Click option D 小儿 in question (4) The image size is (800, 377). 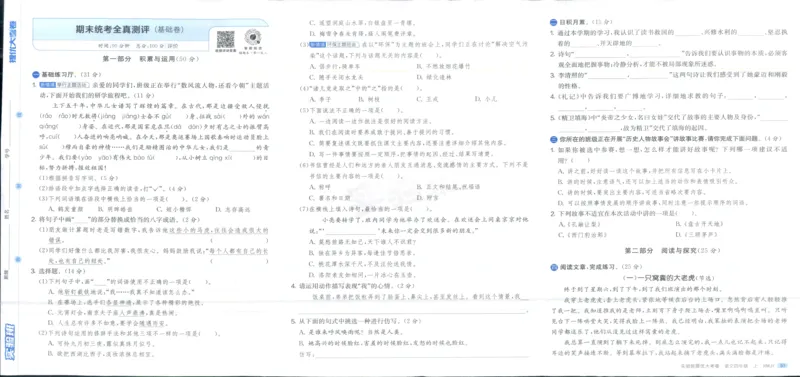pyautogui.click(x=486, y=99)
